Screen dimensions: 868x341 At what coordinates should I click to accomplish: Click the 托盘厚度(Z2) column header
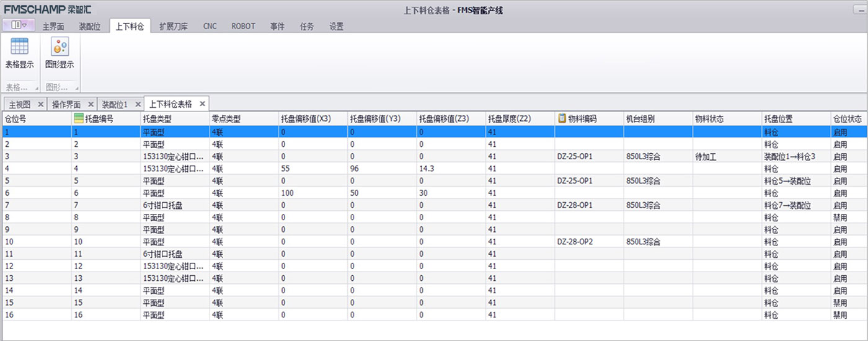[x=509, y=119]
